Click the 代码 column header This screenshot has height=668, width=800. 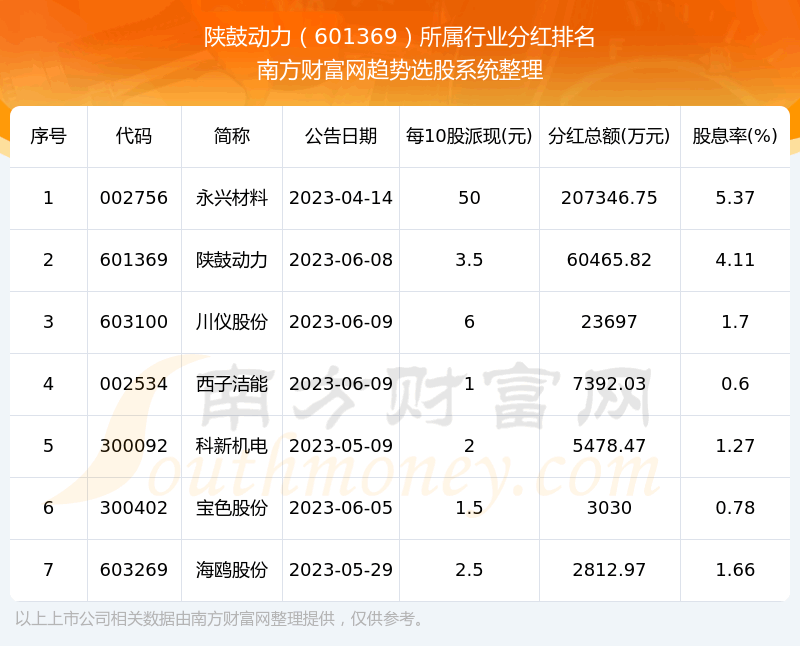pos(134,136)
